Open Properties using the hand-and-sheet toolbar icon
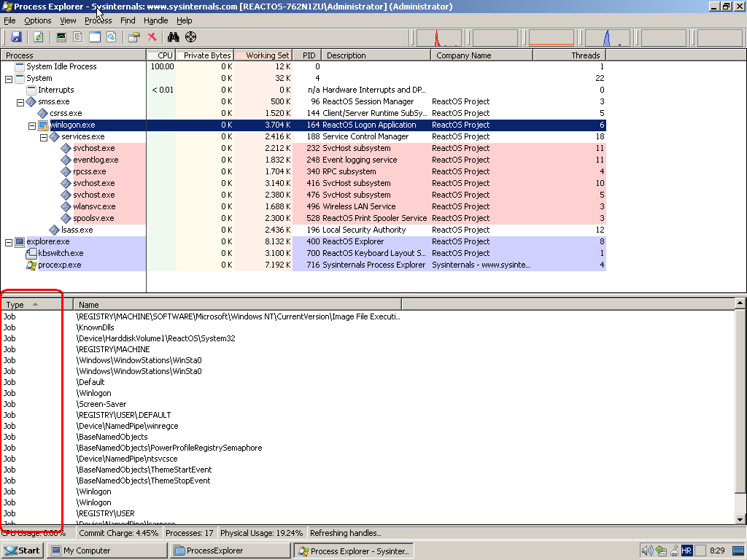This screenshot has height=560, width=747. pos(134,37)
